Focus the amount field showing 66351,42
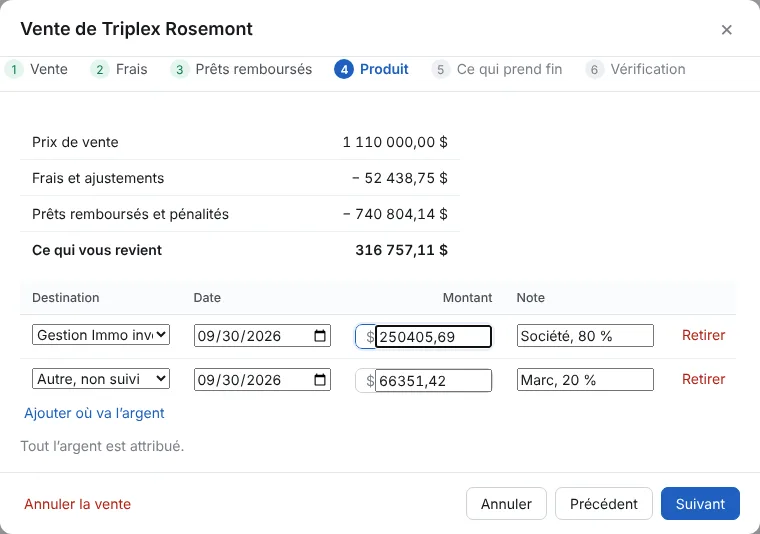This screenshot has height=534, width=760. [x=433, y=380]
